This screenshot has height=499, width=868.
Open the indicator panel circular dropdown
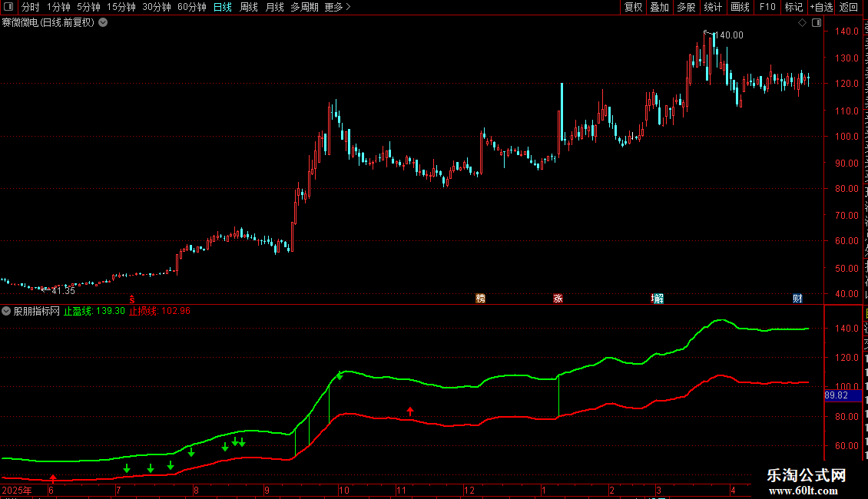point(6,311)
